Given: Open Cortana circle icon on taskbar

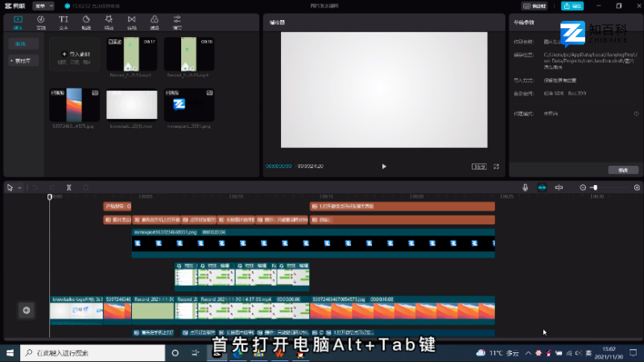Looking at the screenshot, I should (x=175, y=353).
